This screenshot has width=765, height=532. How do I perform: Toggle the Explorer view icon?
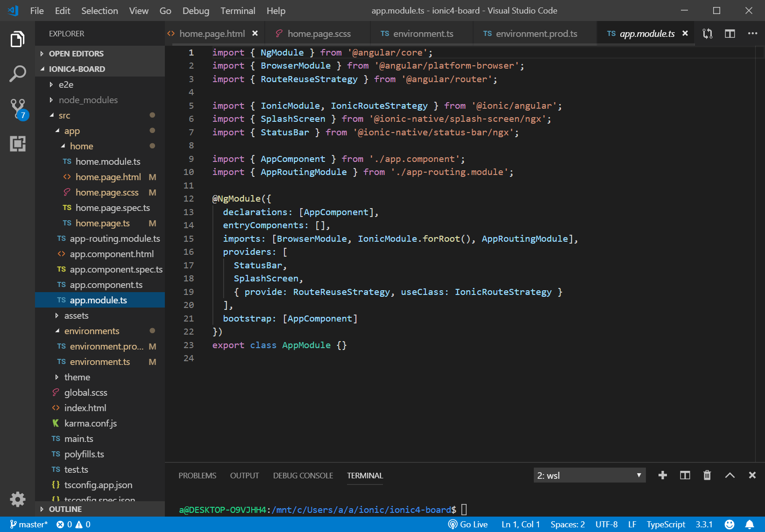pos(18,39)
